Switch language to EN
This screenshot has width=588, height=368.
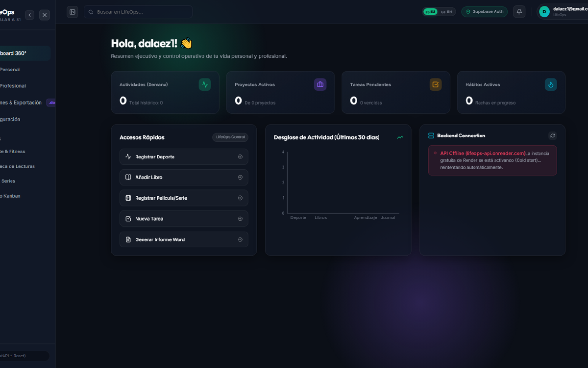tap(446, 12)
